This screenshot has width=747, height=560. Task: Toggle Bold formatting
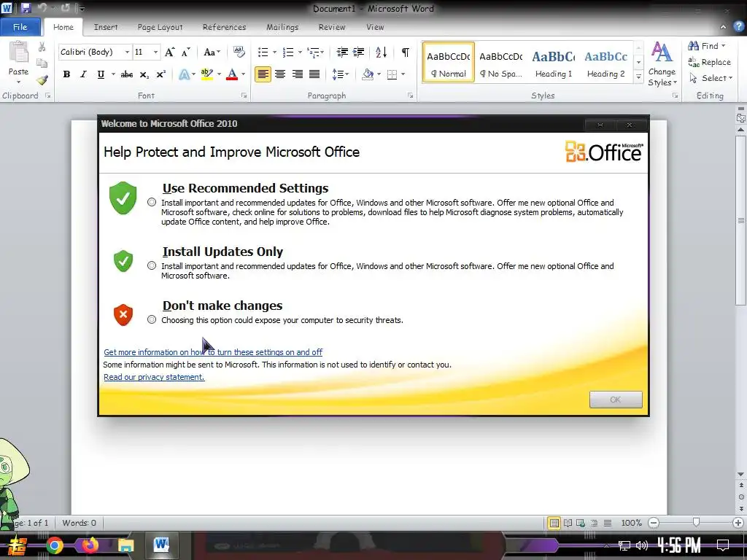pyautogui.click(x=66, y=74)
